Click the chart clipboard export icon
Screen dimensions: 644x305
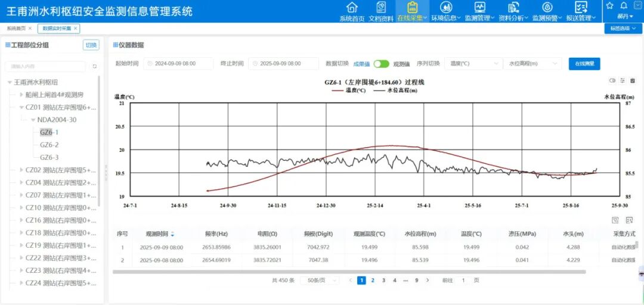(633, 80)
